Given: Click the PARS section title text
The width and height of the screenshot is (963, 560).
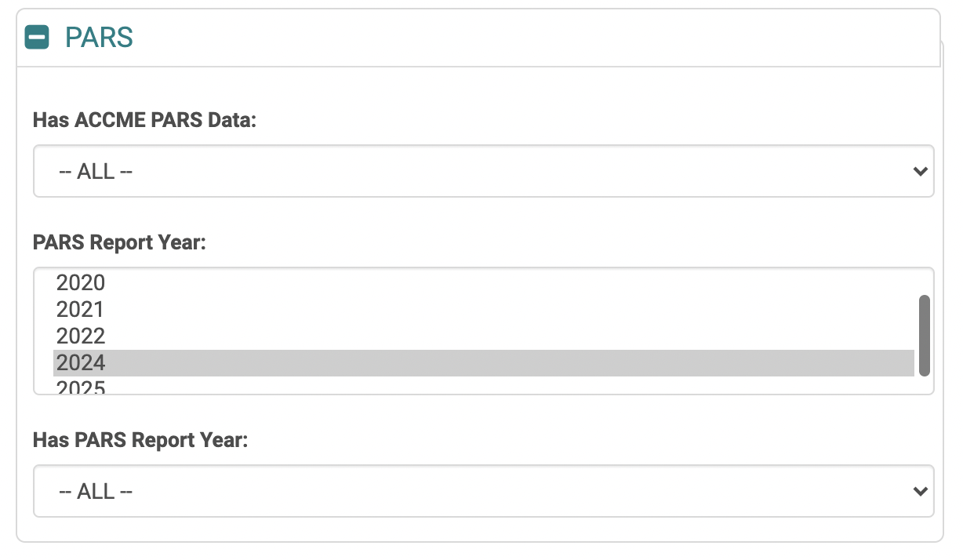Looking at the screenshot, I should tap(99, 37).
